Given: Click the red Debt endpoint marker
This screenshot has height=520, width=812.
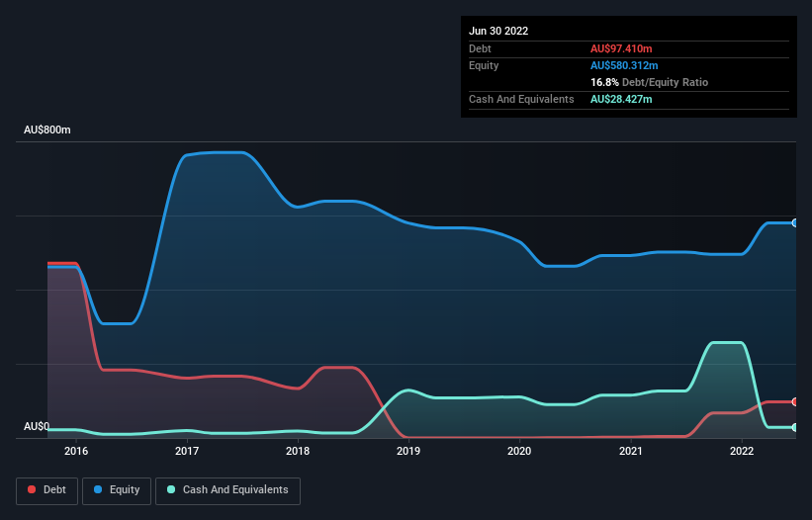Looking at the screenshot, I should pos(795,402).
